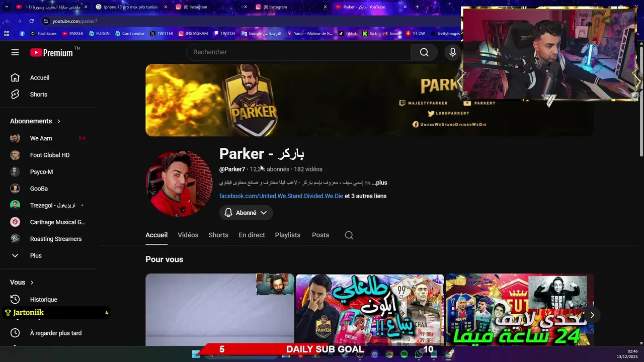Screen dimensions: 644x362
Task: Expand the Abonnements section chevron
Action: (x=59, y=121)
